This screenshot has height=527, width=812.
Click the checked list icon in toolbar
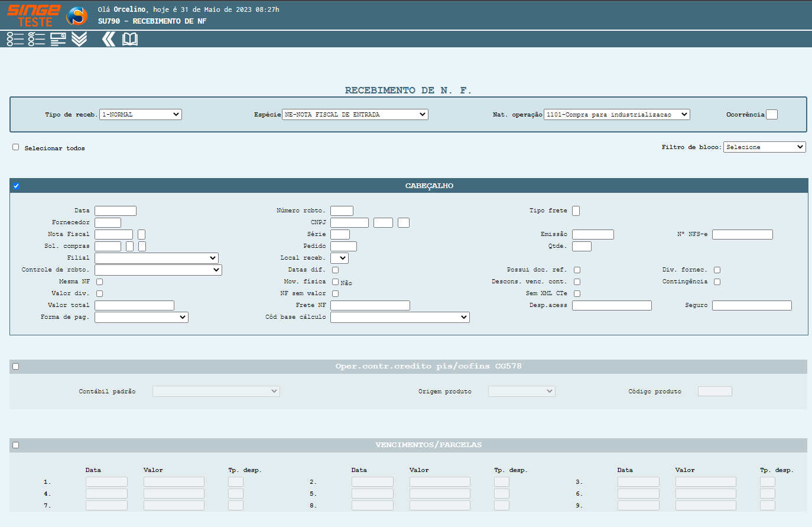[x=37, y=39]
